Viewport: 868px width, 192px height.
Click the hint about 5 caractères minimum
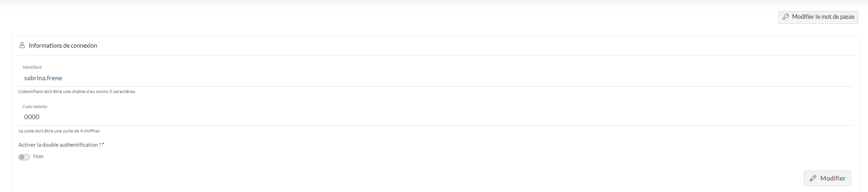pos(77,92)
